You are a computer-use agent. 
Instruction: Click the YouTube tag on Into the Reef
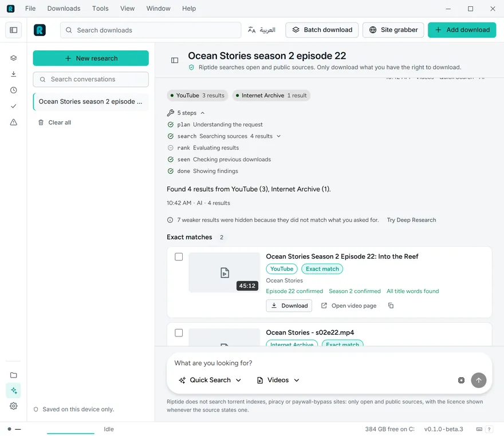282,269
